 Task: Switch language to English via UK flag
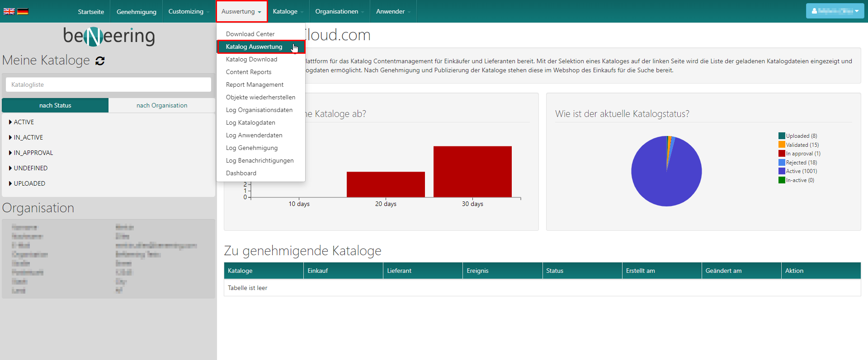[x=9, y=11]
